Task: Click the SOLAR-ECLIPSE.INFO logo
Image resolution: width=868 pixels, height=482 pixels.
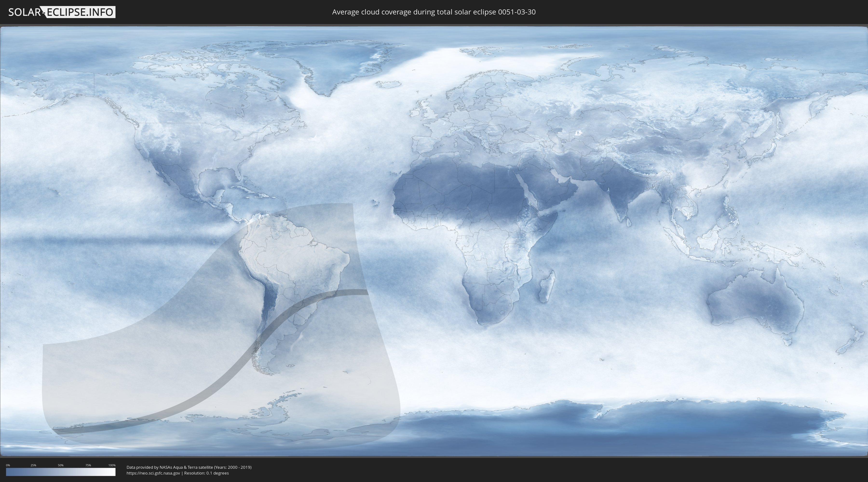Action: (62, 12)
